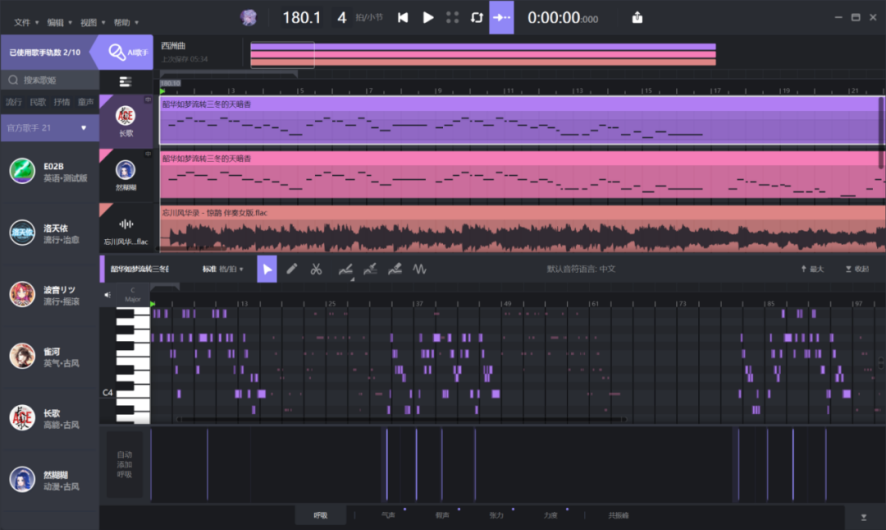Switch to the 呼吸 parameter tab
The height and width of the screenshot is (530, 886).
pos(320,515)
